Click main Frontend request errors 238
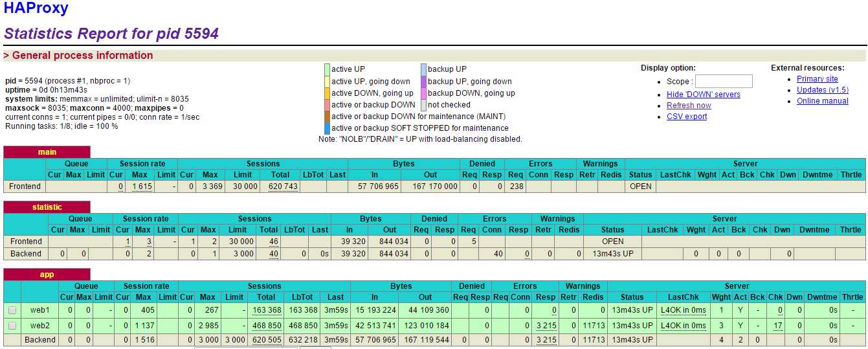The height and width of the screenshot is (349, 868). point(516,186)
